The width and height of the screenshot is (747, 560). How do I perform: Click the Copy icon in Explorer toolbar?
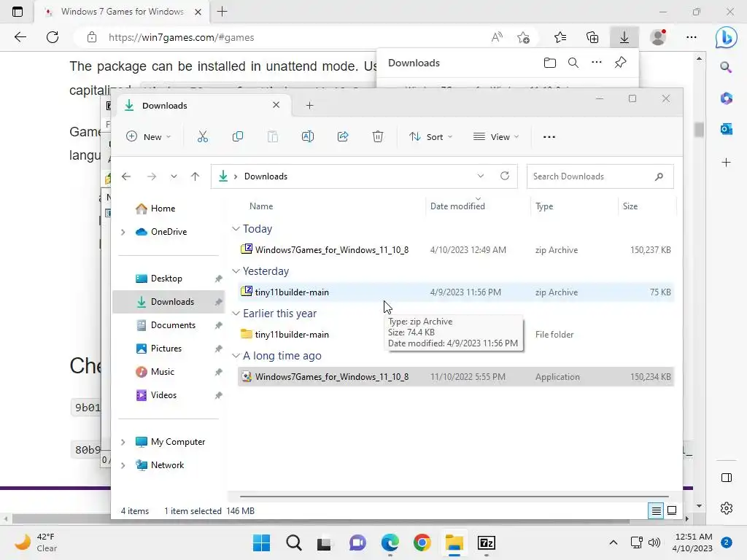coord(237,137)
